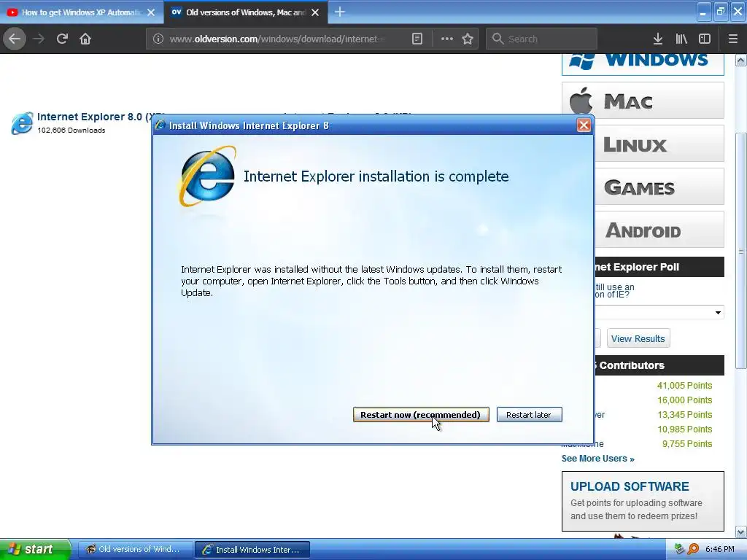Viewport: 747px width, 560px height.
Task: Select the Mac category banner
Action: (x=643, y=101)
